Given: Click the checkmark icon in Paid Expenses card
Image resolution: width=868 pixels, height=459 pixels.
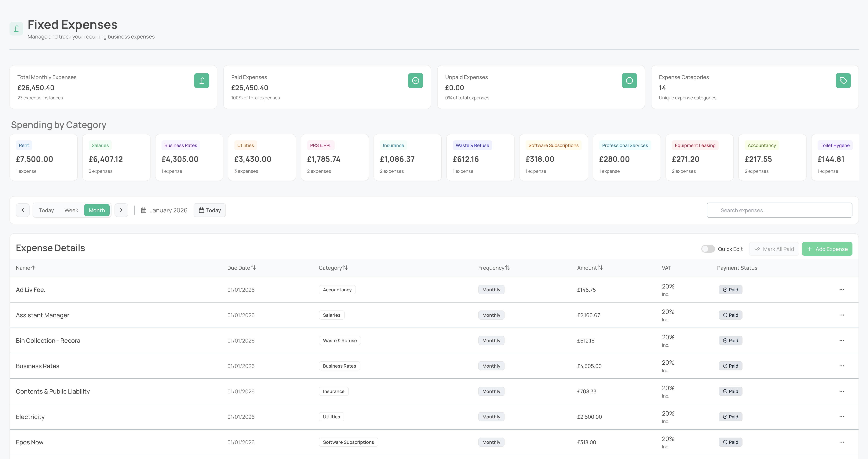Looking at the screenshot, I should 415,81.
